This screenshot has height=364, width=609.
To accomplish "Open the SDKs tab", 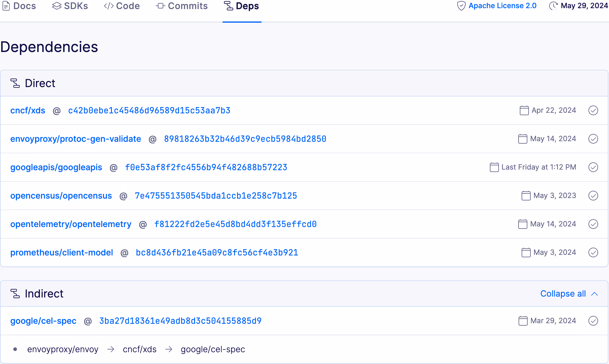I will (x=75, y=5).
